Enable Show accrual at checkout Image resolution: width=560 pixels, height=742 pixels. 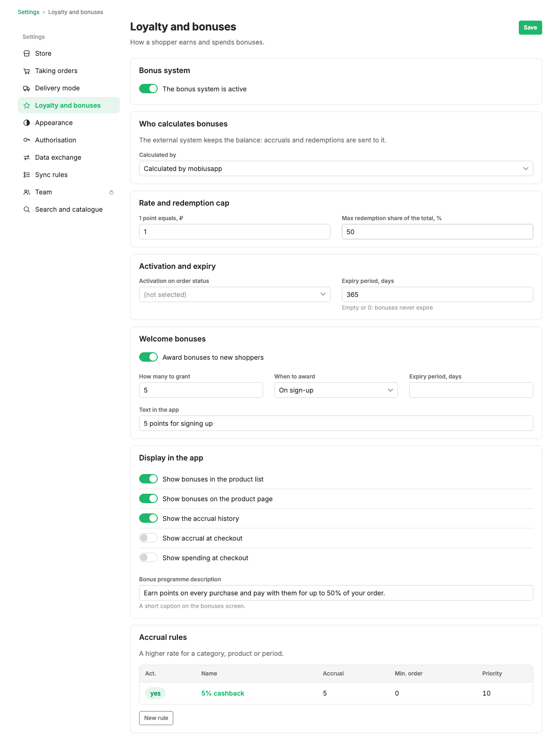148,538
